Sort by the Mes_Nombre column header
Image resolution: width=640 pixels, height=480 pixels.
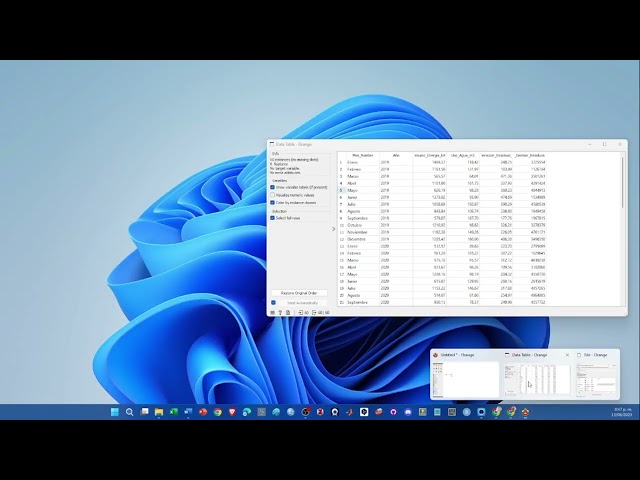coord(362,156)
